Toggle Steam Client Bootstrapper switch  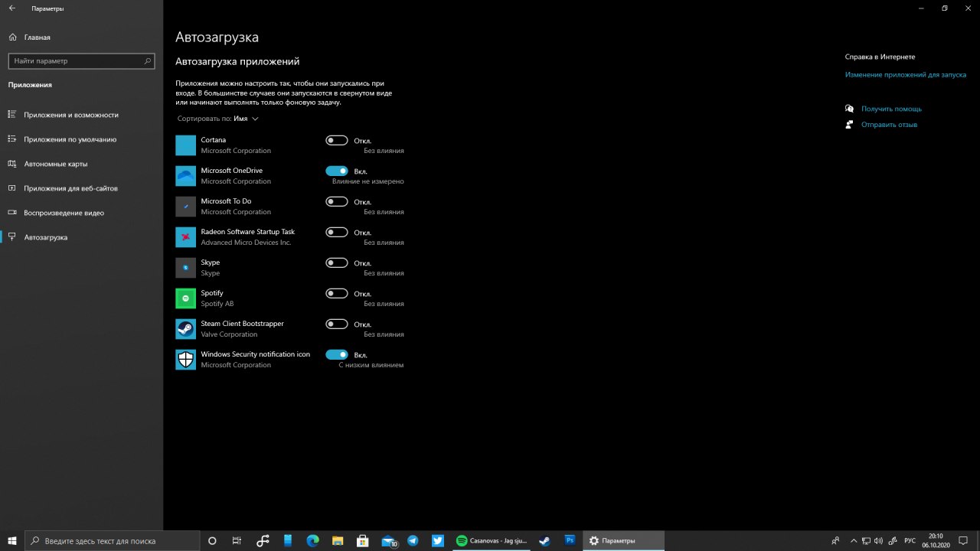[337, 324]
